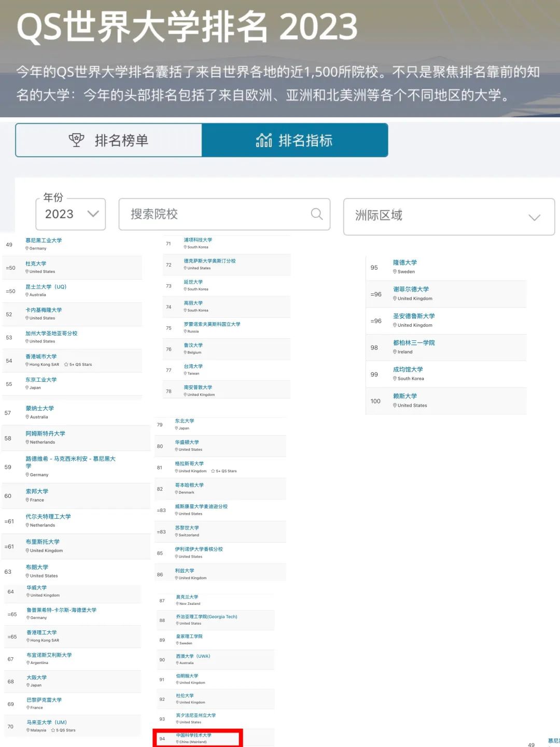Click the location pin under 都柏林三一学院

click(x=395, y=352)
